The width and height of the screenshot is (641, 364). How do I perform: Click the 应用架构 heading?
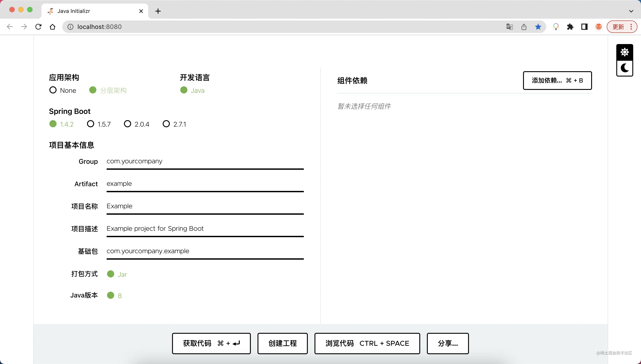click(64, 77)
